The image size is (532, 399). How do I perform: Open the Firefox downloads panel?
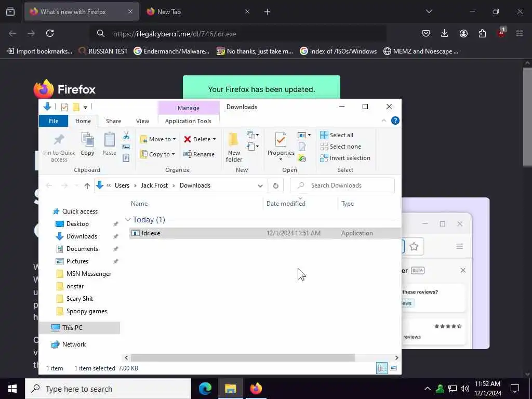(445, 33)
